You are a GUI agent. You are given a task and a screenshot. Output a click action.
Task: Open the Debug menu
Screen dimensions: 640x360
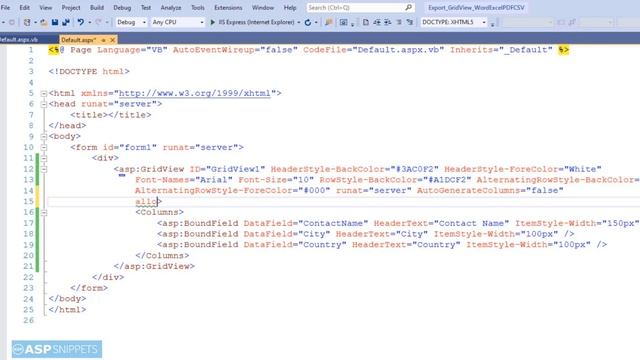122,7
